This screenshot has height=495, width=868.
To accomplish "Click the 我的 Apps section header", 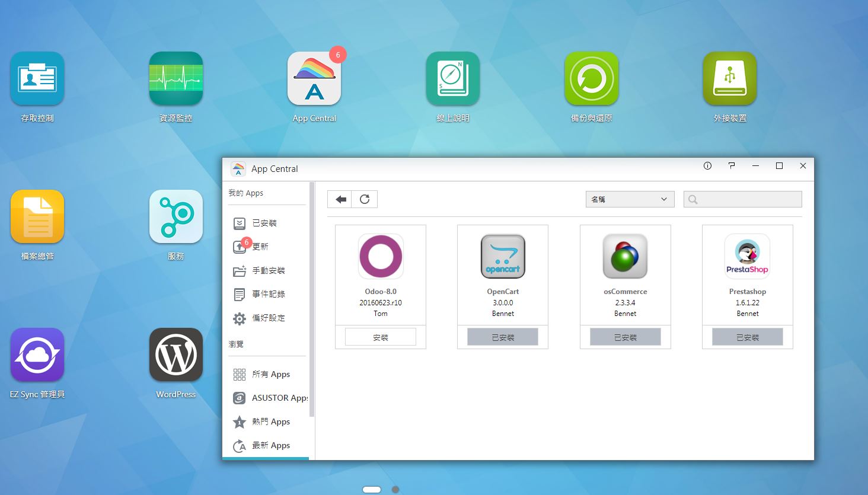I will (x=245, y=193).
